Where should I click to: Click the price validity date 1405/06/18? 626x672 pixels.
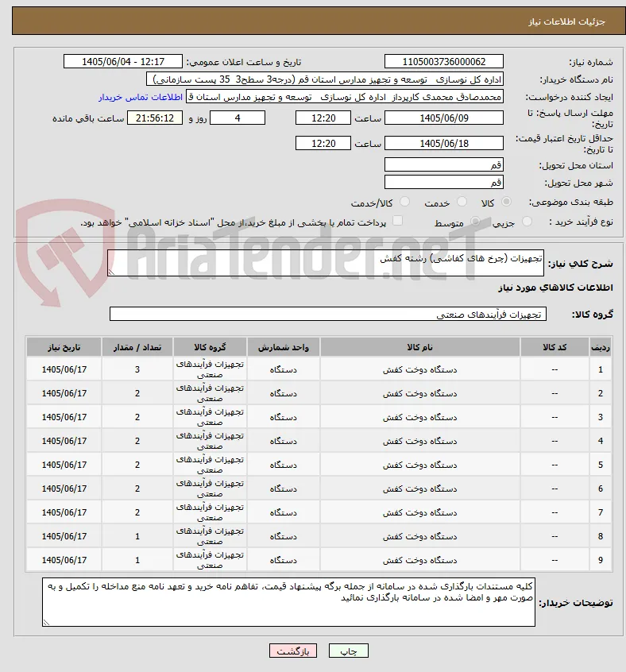click(444, 144)
